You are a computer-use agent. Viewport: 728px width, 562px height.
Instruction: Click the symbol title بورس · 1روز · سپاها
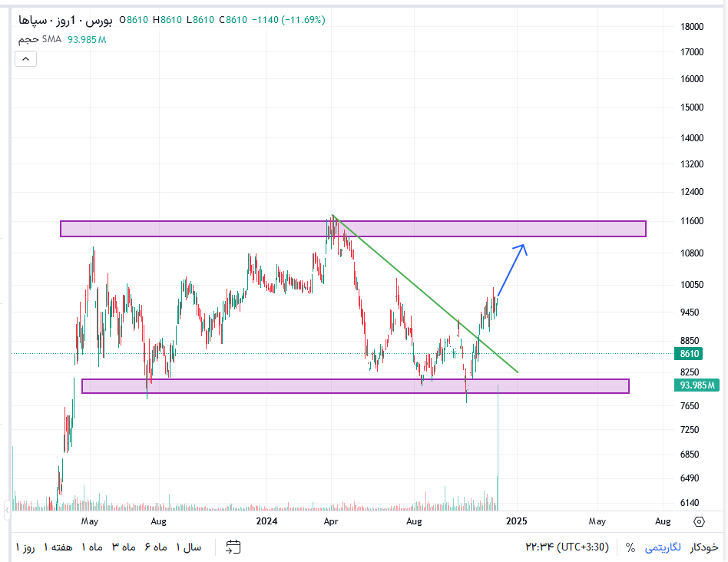[x=65, y=20]
